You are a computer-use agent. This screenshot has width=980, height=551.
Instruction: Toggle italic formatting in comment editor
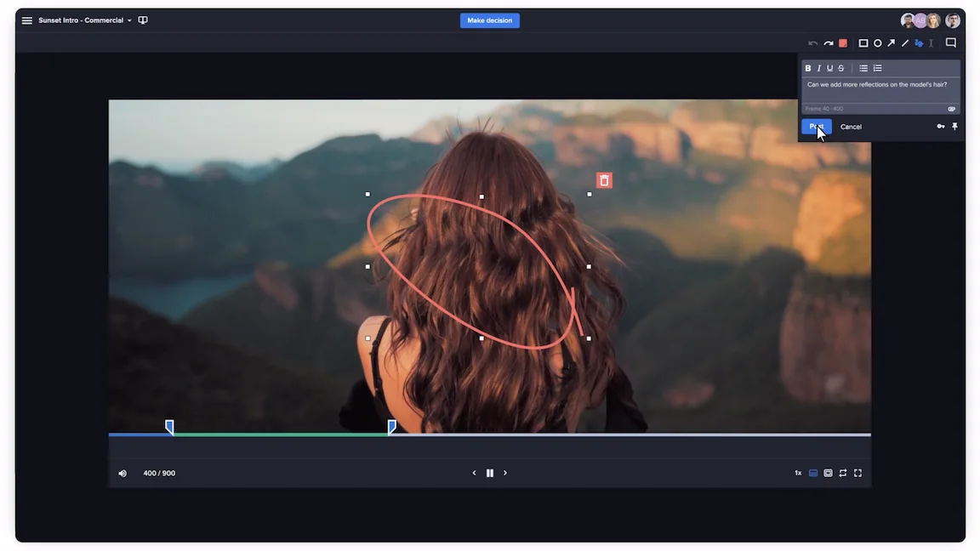819,68
